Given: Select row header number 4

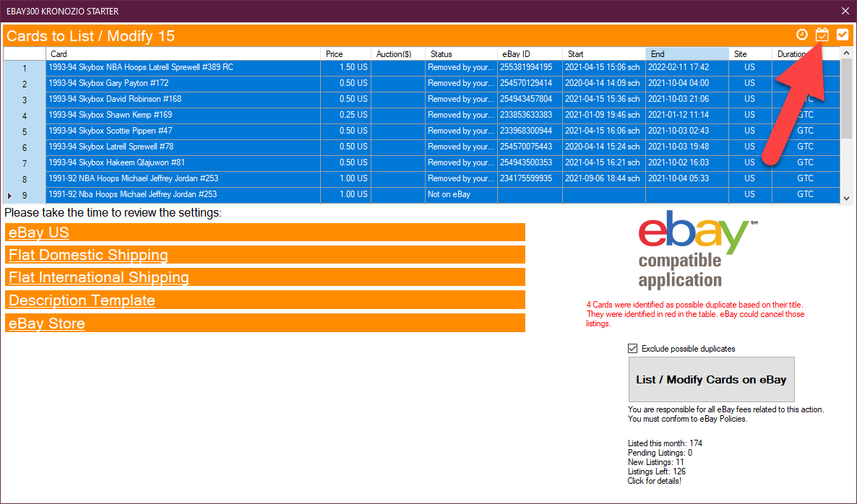Looking at the screenshot, I should 25,116.
